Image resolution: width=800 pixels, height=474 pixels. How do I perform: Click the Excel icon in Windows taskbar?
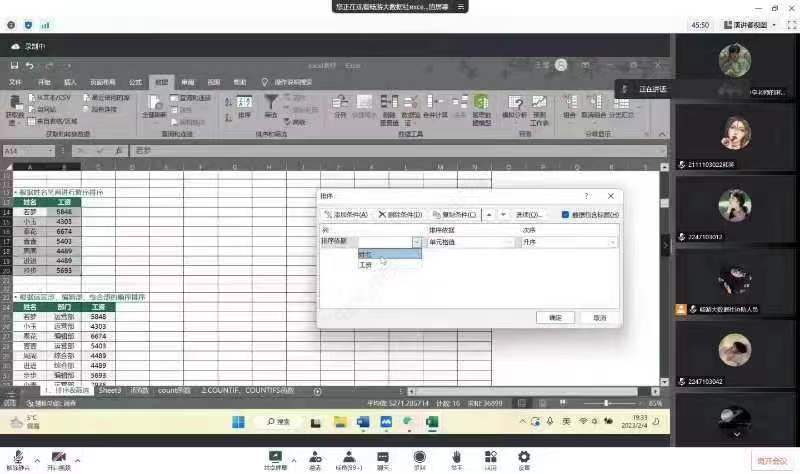(433, 423)
